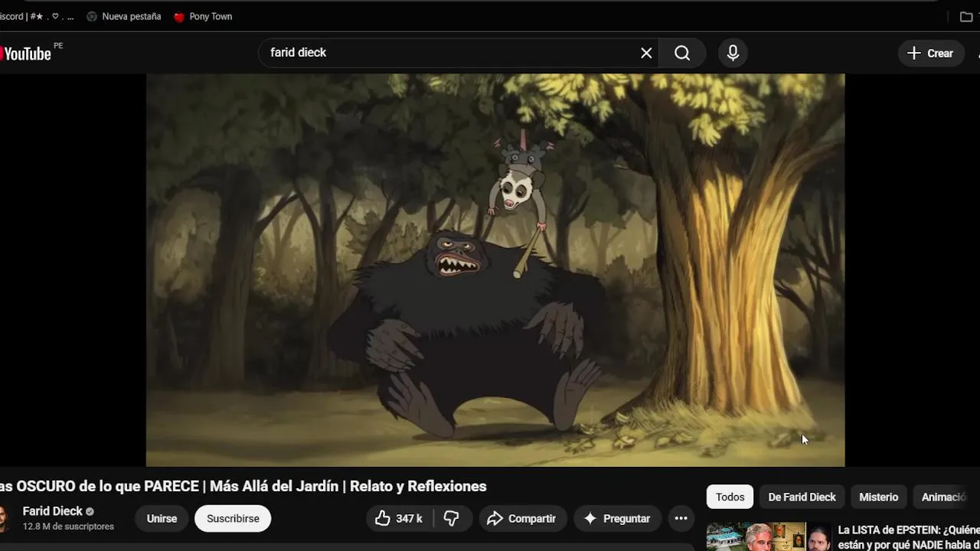Click the 12.8 M de suscriptores text
The image size is (980, 551).
click(x=68, y=527)
